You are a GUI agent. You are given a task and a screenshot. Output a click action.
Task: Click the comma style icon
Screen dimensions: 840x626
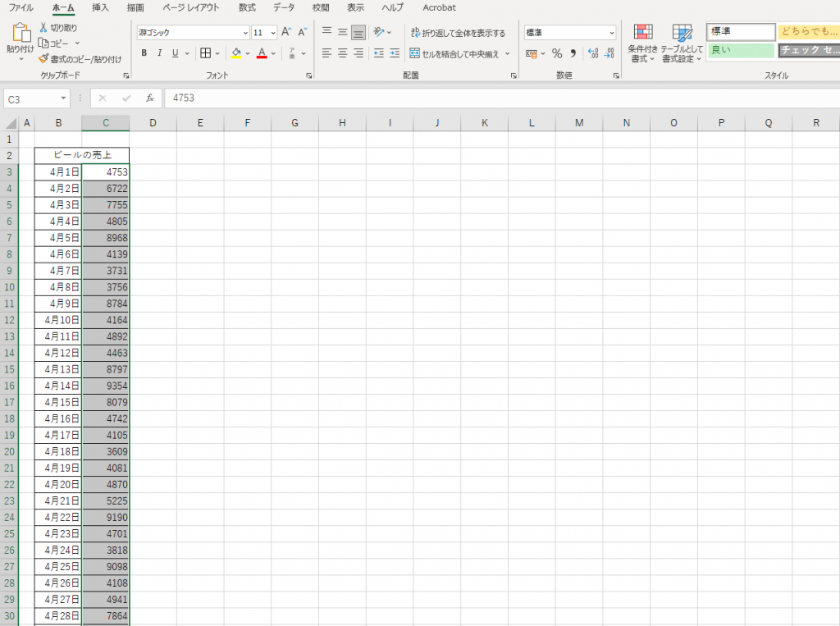(x=573, y=53)
